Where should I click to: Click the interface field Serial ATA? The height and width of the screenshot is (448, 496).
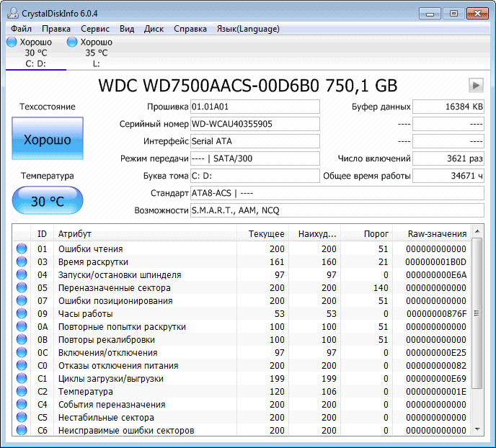(255, 141)
